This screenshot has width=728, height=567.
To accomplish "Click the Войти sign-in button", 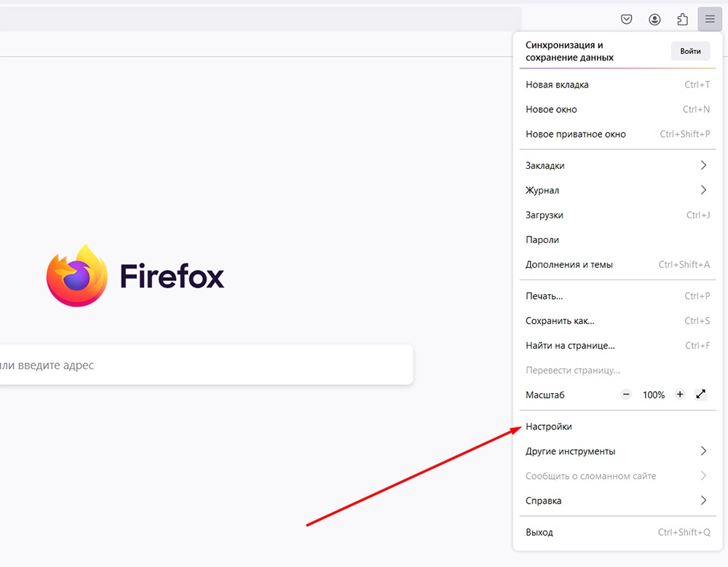I will 690,51.
